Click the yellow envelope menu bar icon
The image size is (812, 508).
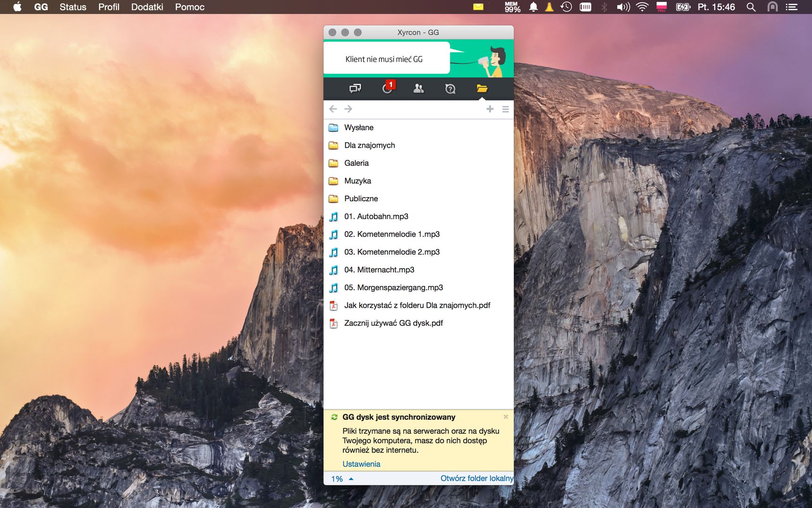[x=478, y=7]
